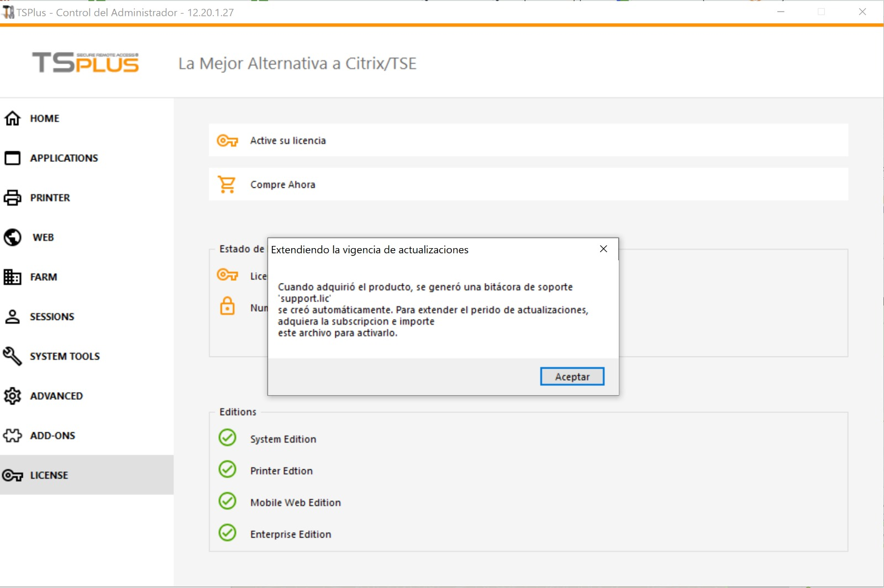Viewport: 884px width, 588px height.
Task: Click the TSPlus logo in header
Action: click(x=86, y=62)
